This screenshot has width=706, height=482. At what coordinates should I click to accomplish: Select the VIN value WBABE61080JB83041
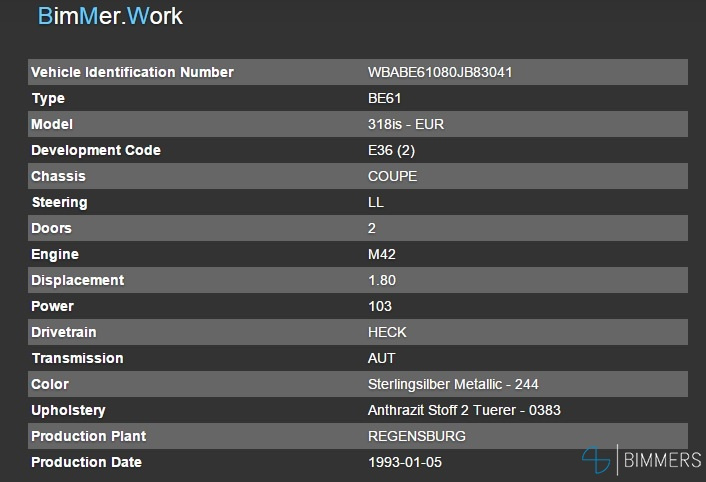[441, 72]
